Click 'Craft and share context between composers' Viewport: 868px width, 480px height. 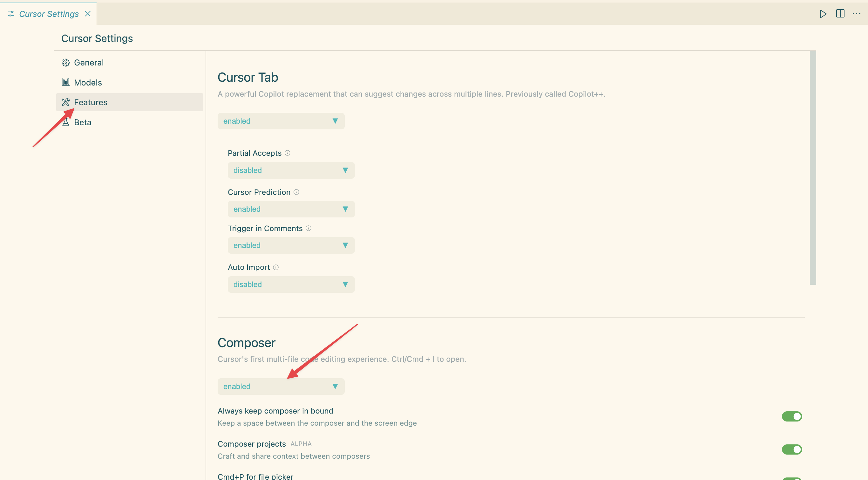click(294, 456)
